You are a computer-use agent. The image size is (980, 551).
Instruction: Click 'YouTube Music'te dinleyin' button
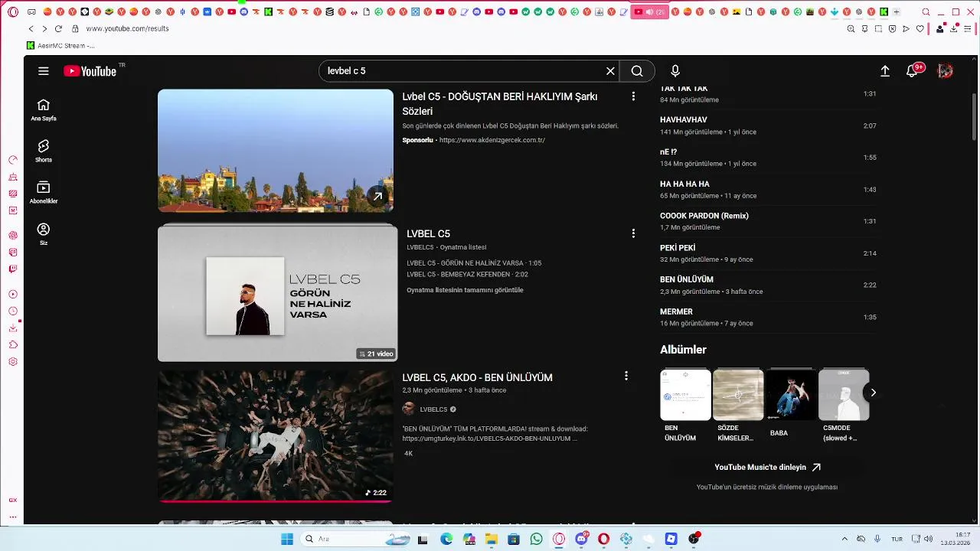point(767,467)
